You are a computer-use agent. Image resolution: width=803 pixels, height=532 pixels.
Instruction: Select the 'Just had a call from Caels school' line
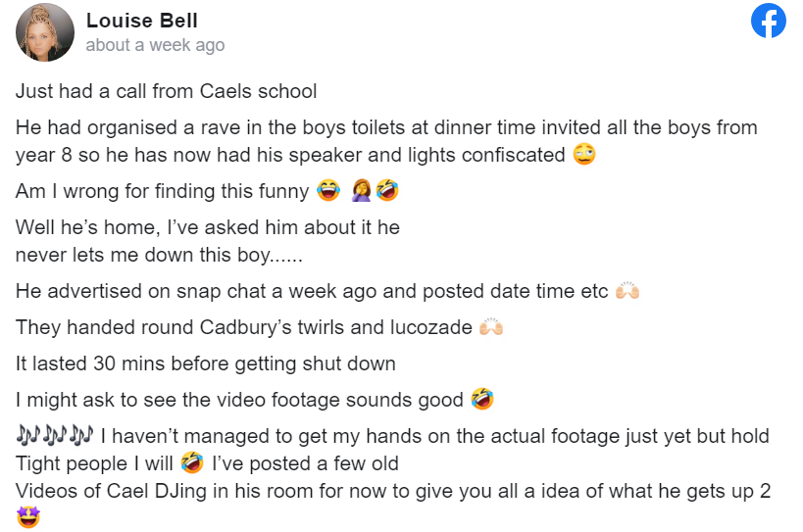(x=167, y=91)
